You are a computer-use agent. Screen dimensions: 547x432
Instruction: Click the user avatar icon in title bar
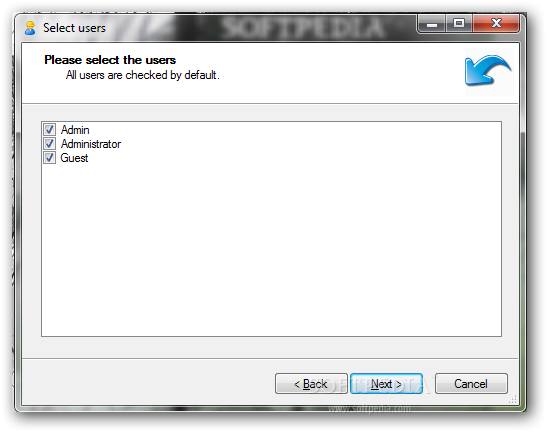tap(30, 28)
